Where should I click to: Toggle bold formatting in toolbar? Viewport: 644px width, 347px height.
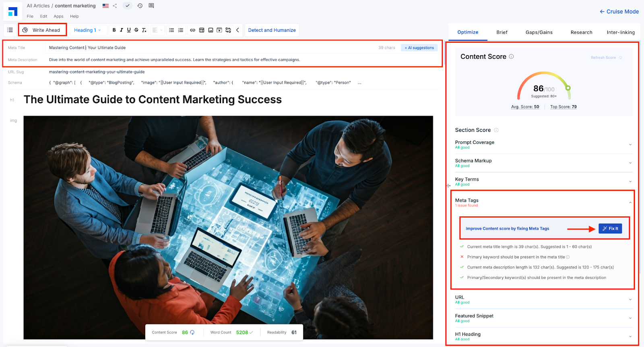(x=114, y=30)
